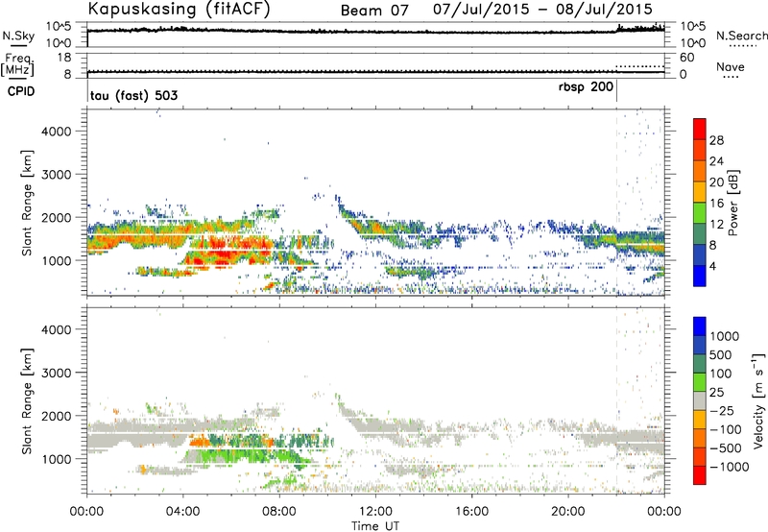Viewport: 768px width, 532px height.
Task: Click the '12:00' time axis tick label
Action: (375, 512)
